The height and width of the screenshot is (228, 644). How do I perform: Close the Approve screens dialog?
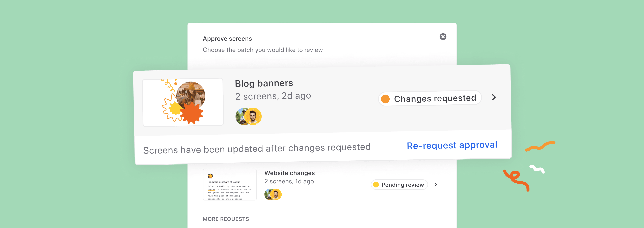pos(443,37)
